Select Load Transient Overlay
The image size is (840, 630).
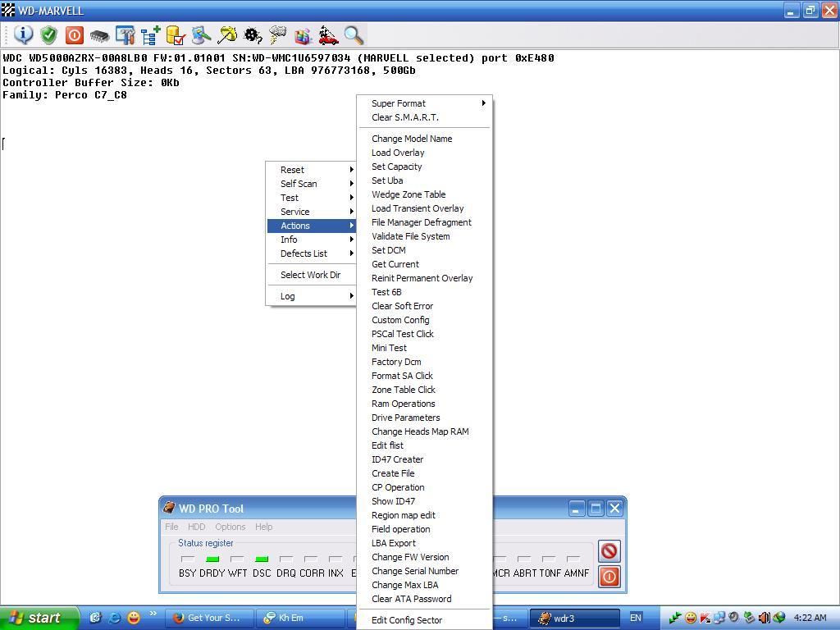click(425, 208)
